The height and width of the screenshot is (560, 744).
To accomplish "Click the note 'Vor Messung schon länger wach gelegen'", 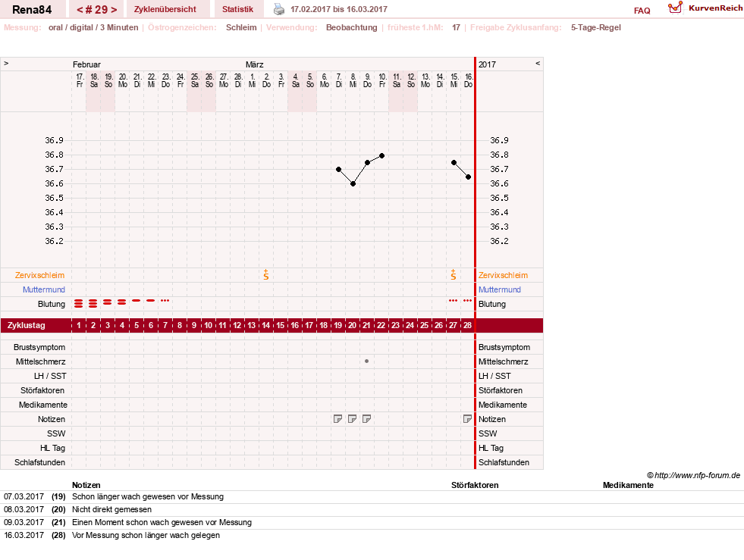I will (x=146, y=535).
